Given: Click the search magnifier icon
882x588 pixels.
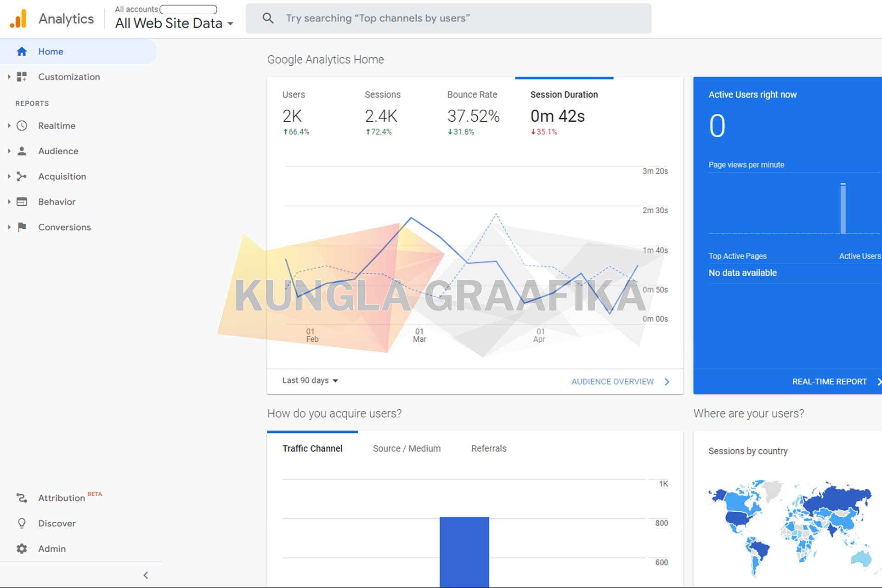Looking at the screenshot, I should [268, 18].
